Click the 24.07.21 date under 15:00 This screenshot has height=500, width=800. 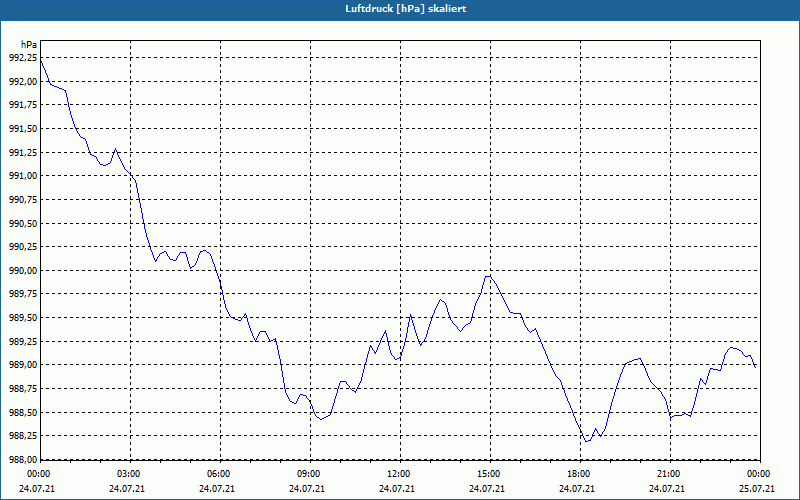point(487,489)
